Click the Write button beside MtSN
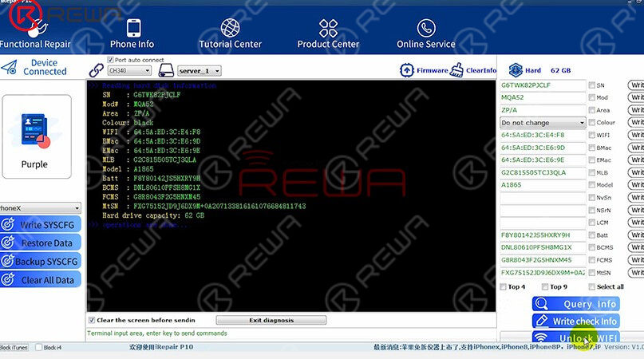This screenshot has height=359, width=644. pyautogui.click(x=636, y=272)
